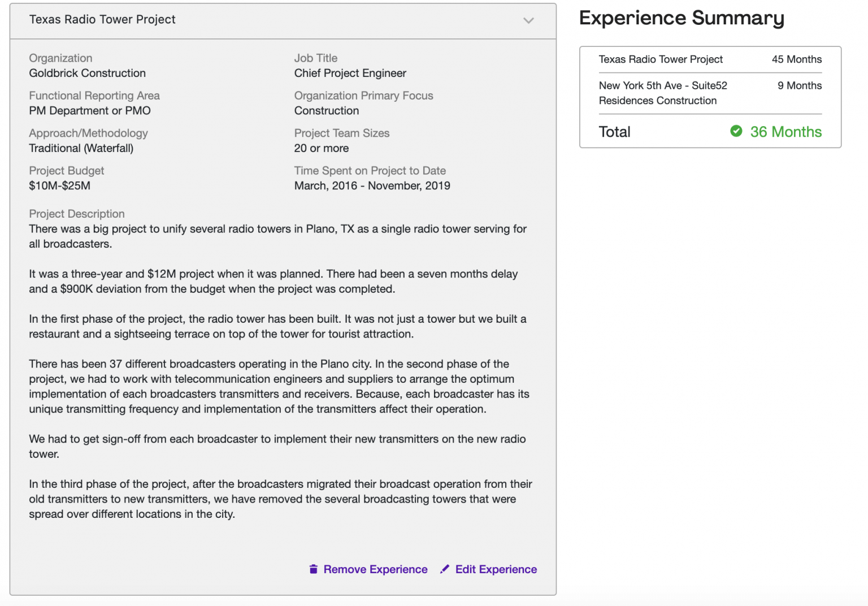868x606 pixels.
Task: Select New York 5th Ave summary entry
Action: [x=662, y=93]
